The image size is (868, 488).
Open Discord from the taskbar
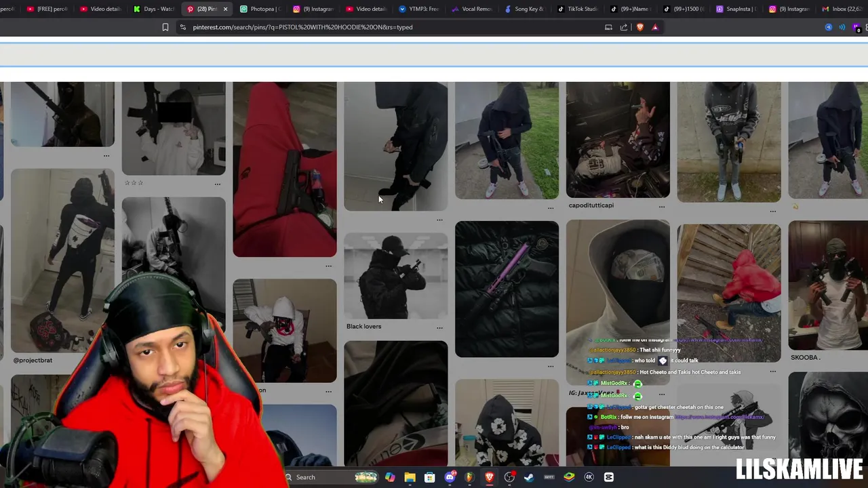click(450, 477)
